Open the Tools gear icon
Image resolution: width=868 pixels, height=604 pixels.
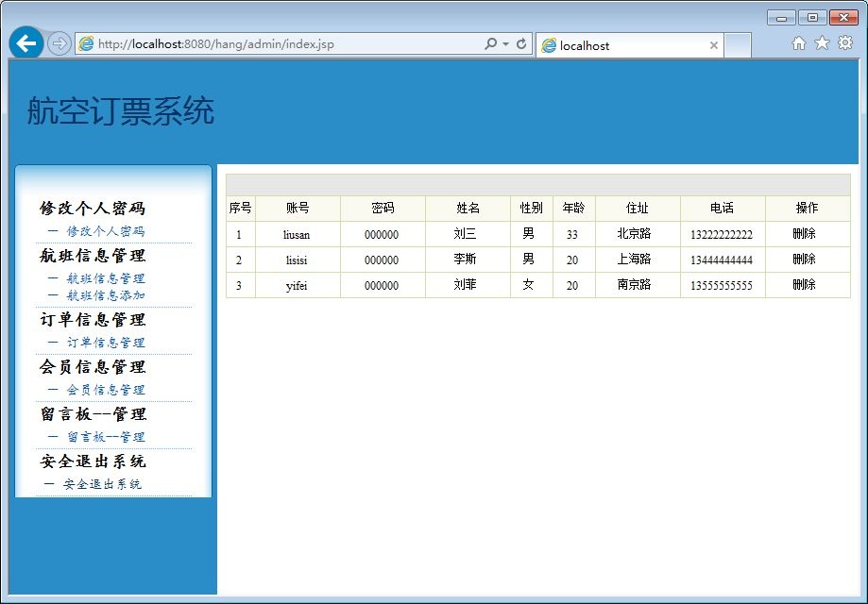845,42
